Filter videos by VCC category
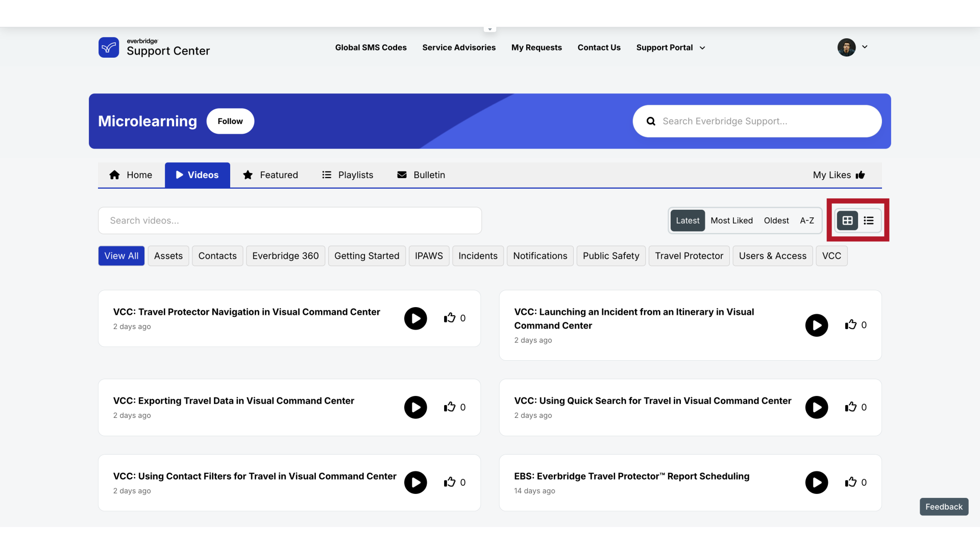Image resolution: width=980 pixels, height=551 pixels. (831, 256)
